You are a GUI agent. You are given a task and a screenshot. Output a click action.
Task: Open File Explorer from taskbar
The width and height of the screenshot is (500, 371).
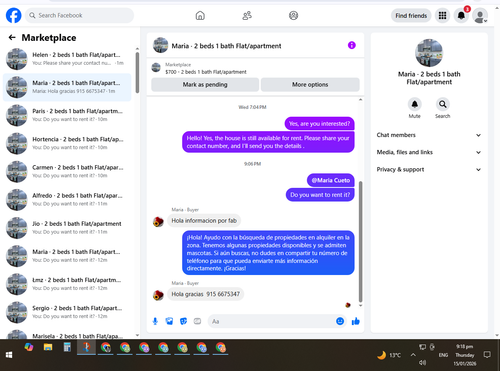coord(48,348)
